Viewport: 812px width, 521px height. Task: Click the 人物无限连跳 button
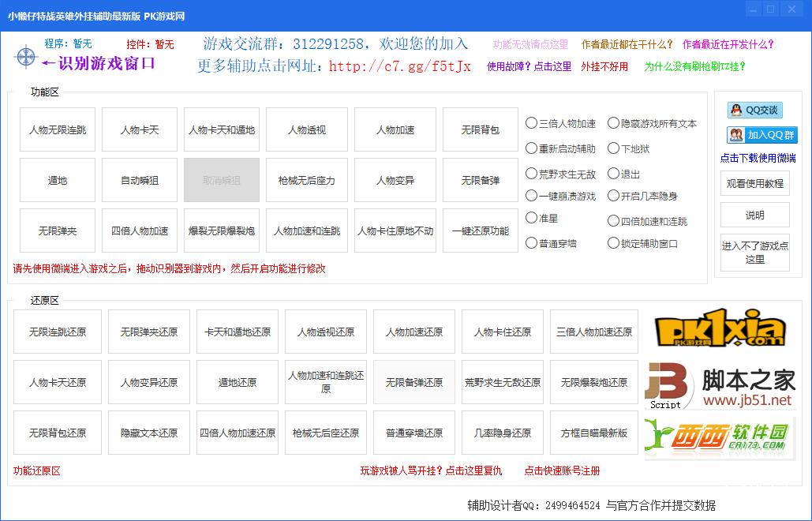click(x=58, y=130)
